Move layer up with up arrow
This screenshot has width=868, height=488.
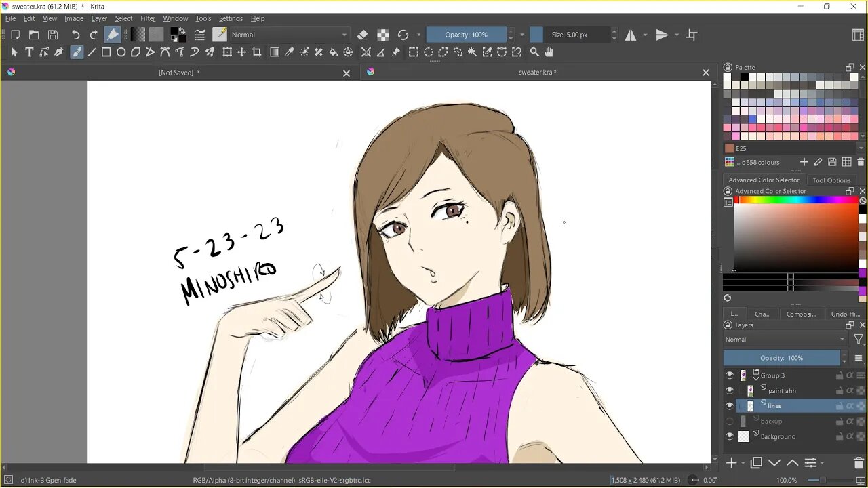point(792,463)
